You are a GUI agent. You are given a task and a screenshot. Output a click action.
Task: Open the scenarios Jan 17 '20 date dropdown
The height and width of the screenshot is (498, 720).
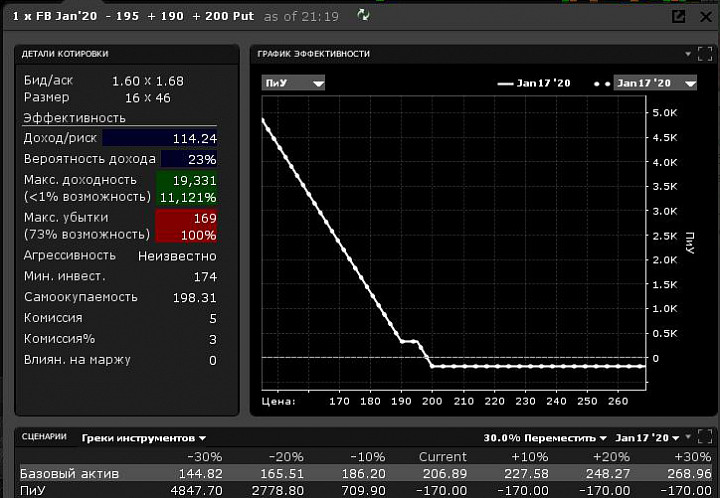coord(647,438)
